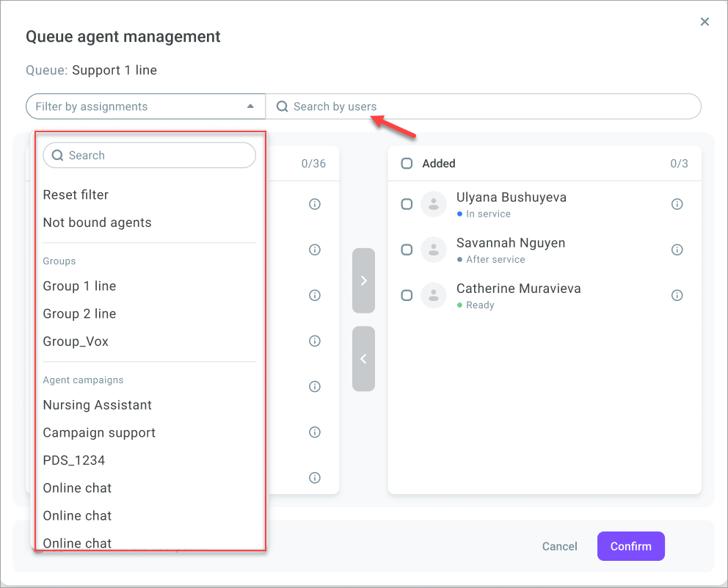Click the Support 1 line queue name
Viewport: 728px width, 588px height.
114,70
